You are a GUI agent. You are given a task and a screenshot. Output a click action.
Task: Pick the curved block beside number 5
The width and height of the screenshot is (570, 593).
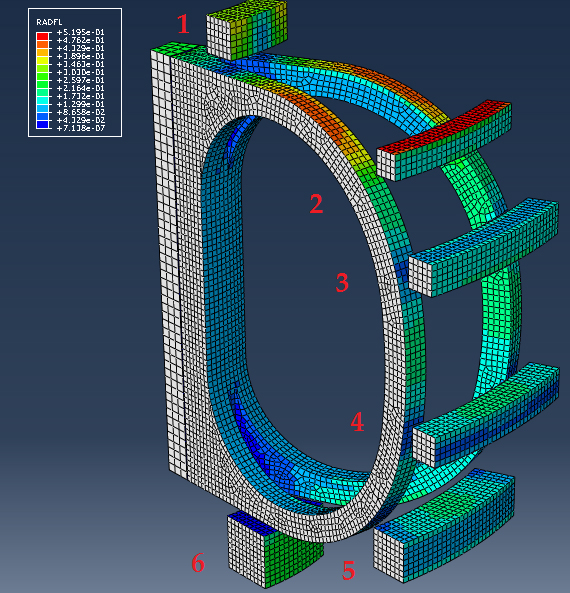pyautogui.click(x=443, y=526)
